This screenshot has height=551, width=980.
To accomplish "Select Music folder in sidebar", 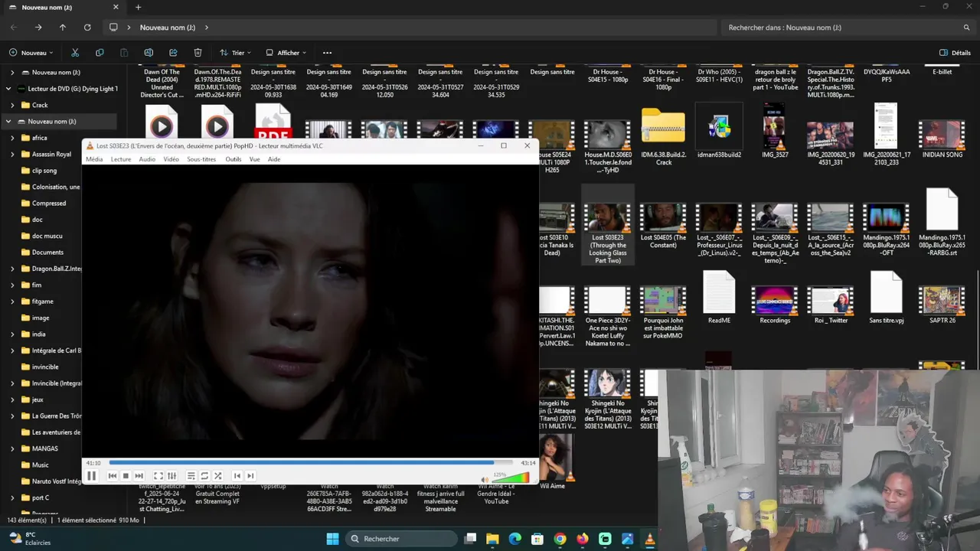I will pos(40,465).
